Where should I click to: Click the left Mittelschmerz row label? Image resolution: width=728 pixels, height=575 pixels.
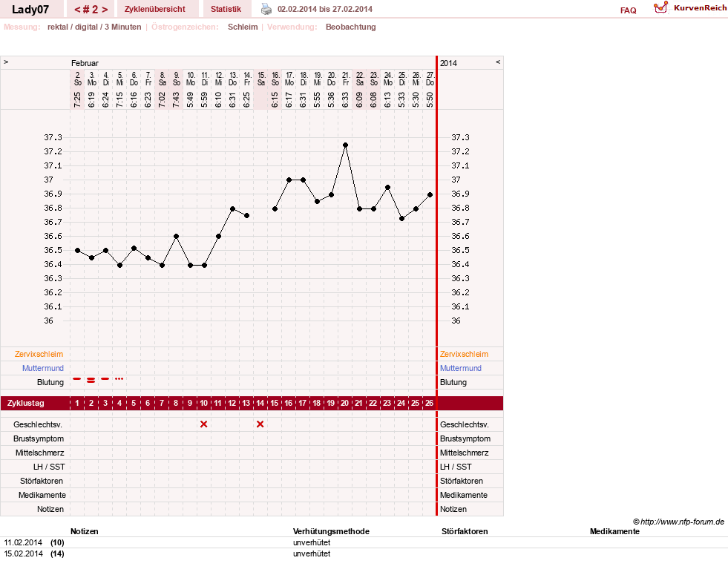40,453
